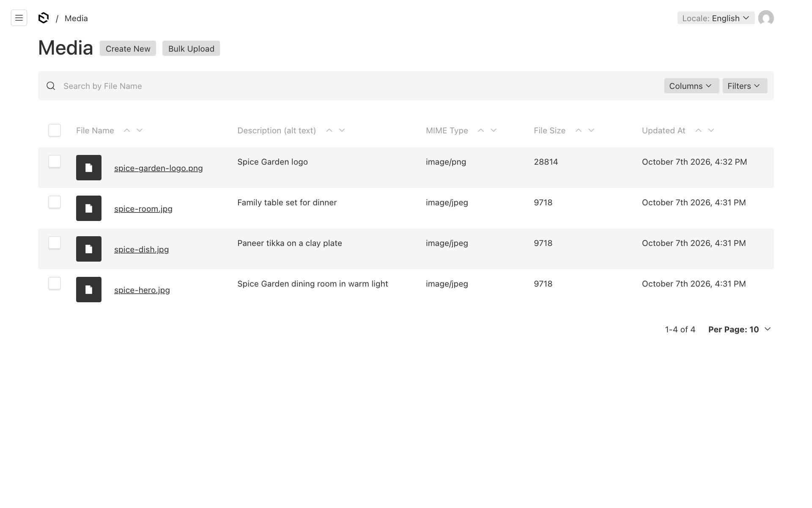Go to dashboard via Payload logo
Screen dimensions: 812x508
[x=44, y=18]
